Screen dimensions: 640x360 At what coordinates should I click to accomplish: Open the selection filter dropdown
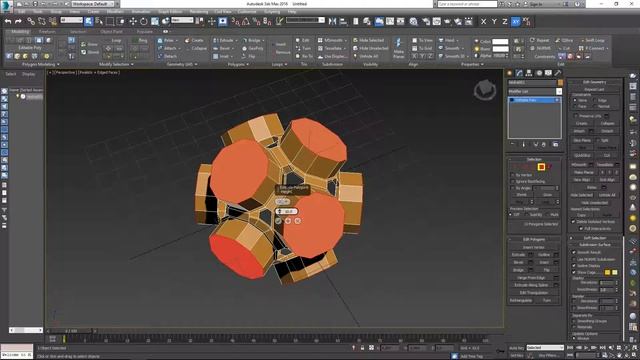[71, 20]
